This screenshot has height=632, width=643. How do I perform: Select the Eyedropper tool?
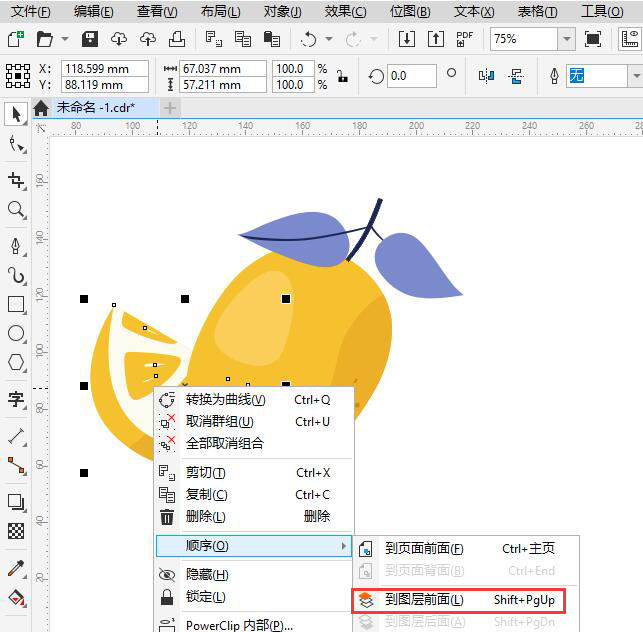point(16,568)
